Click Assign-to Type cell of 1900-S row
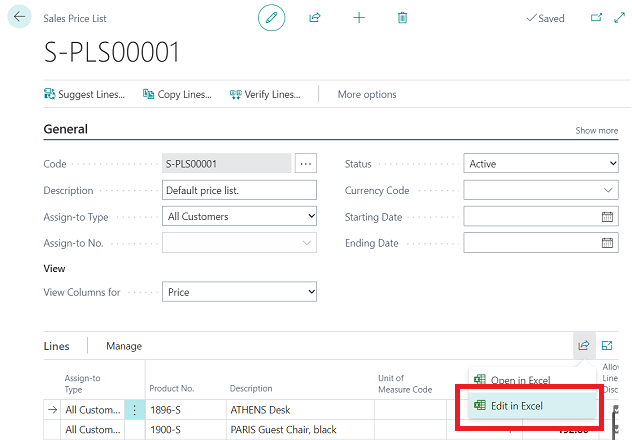Image resolution: width=632 pixels, height=440 pixels. pyautogui.click(x=93, y=430)
